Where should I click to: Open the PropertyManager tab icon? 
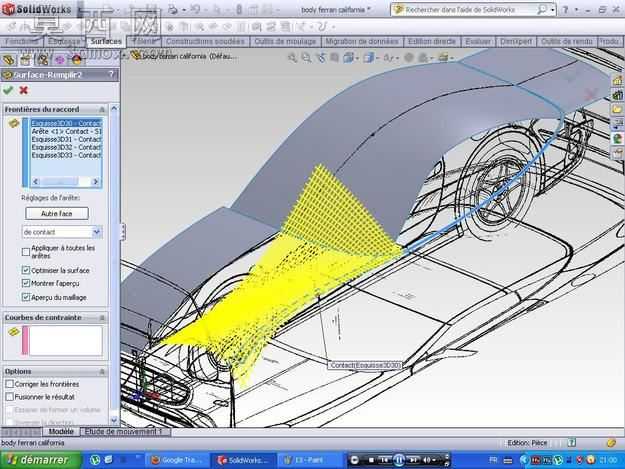pyautogui.click(x=25, y=60)
